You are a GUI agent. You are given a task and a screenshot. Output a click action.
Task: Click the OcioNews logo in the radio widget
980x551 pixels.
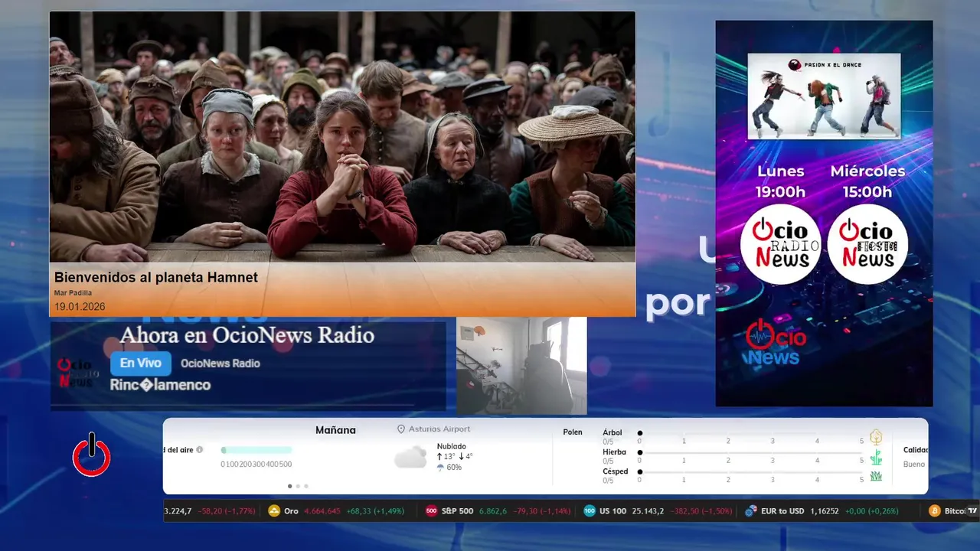pyautogui.click(x=77, y=373)
